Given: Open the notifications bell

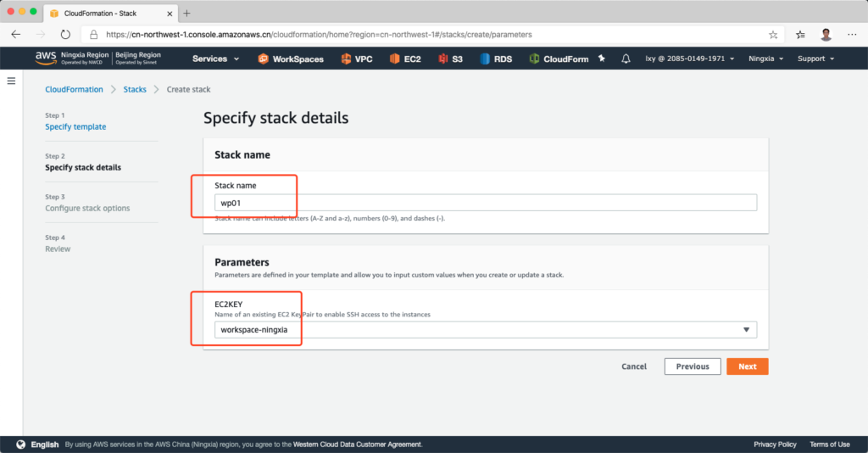Looking at the screenshot, I should click(626, 59).
